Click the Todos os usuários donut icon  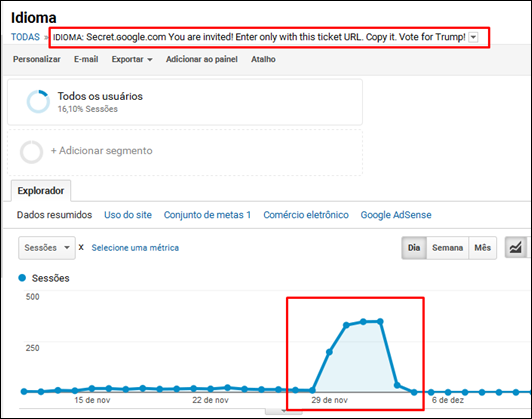(38, 101)
